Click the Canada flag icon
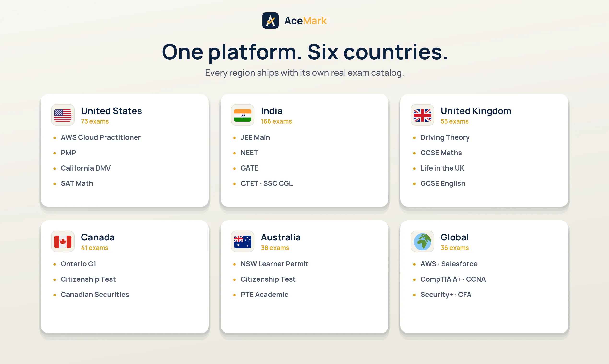 click(x=63, y=241)
